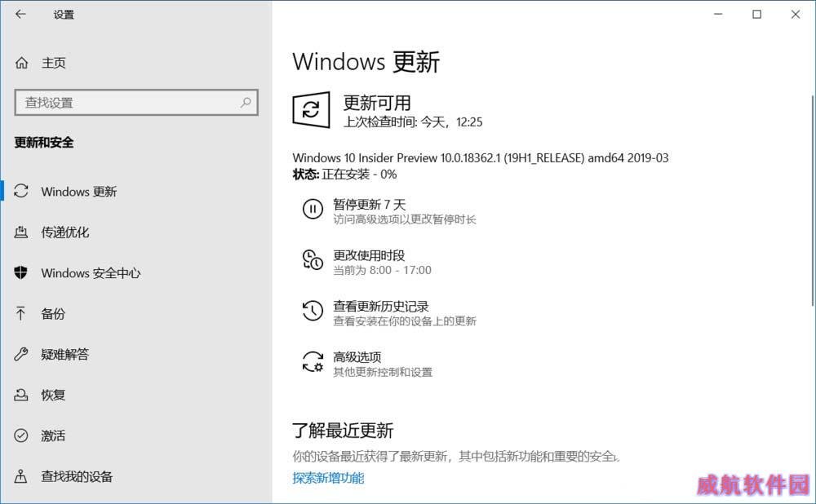Click the gear-sync icon for 高级选项
The height and width of the screenshot is (504, 816).
pyautogui.click(x=313, y=361)
